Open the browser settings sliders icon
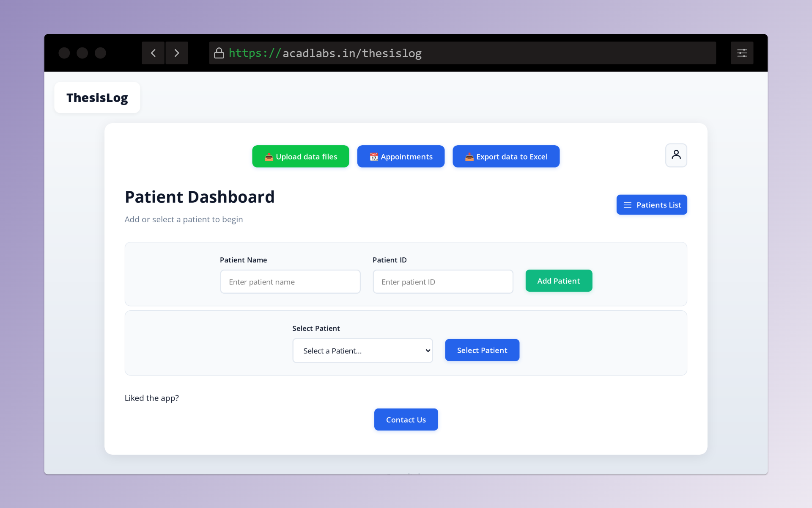The height and width of the screenshot is (508, 812). point(742,53)
